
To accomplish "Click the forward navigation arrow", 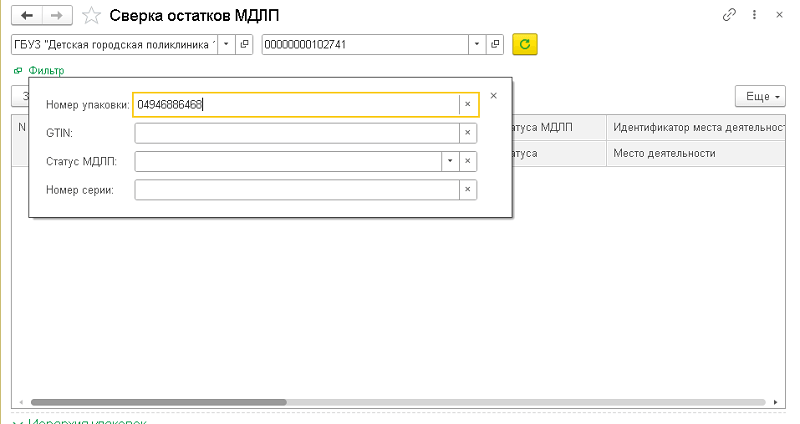I will pos(56,15).
